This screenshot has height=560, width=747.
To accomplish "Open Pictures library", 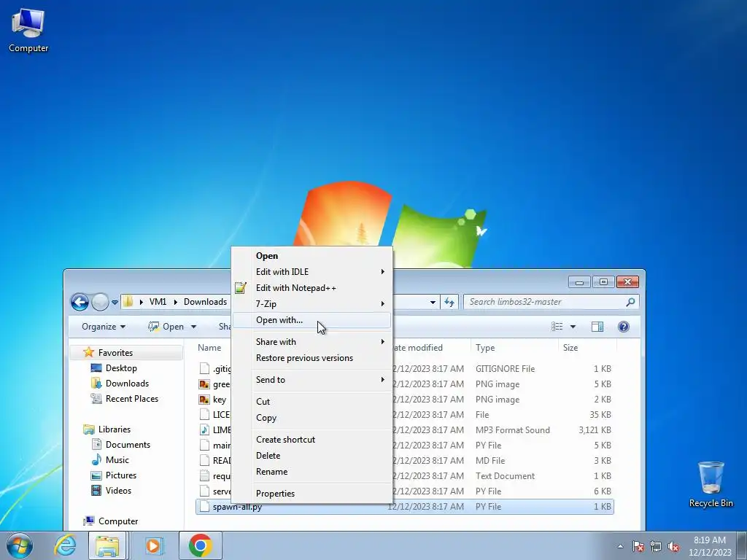I will point(120,475).
